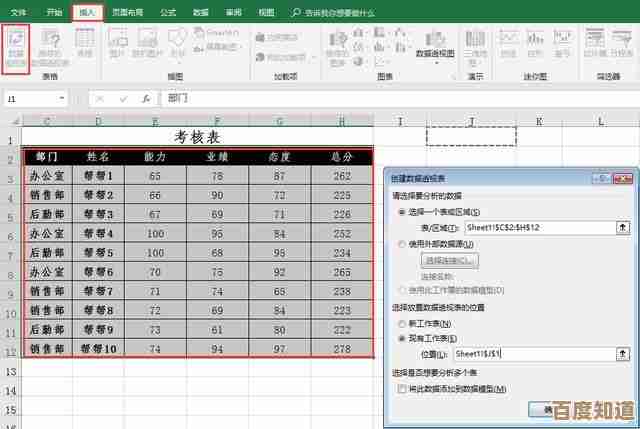Select the 选择一个表或区域 radio option

402,212
